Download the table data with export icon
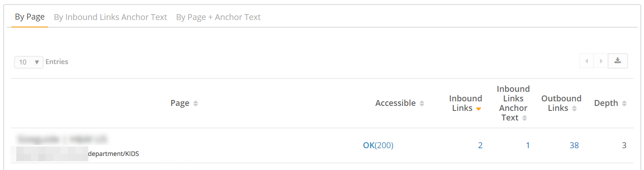This screenshot has height=170, width=644. [x=618, y=61]
